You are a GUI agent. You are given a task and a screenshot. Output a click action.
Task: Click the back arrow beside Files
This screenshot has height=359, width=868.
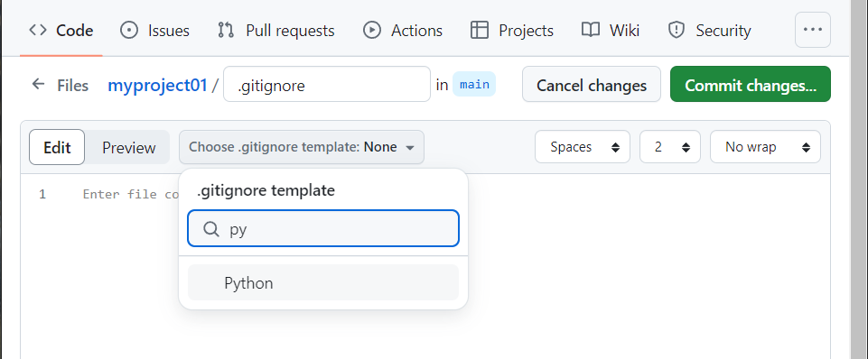click(x=38, y=84)
